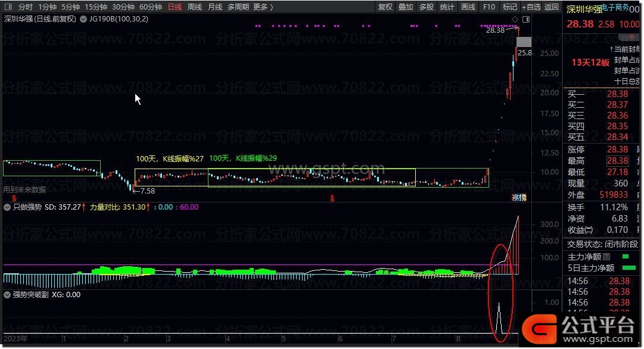644x349 pixels.
Task: Click the 复权 adjustment button
Action: click(385, 7)
